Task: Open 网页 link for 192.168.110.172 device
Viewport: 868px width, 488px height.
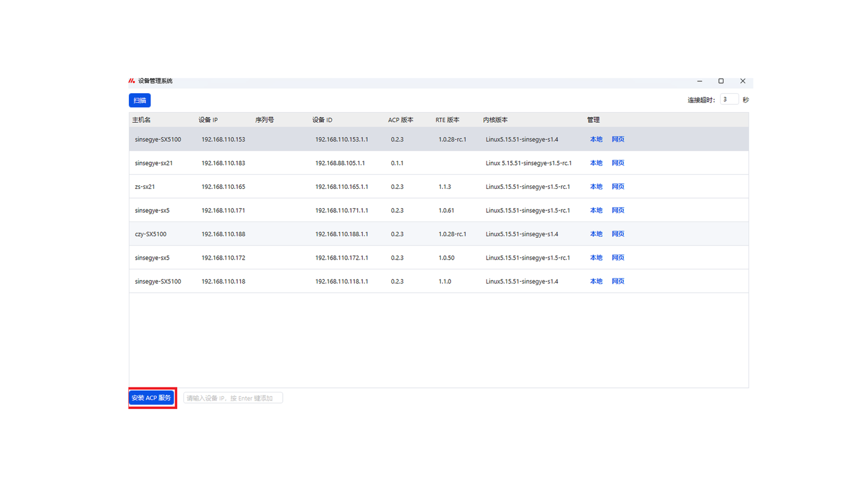Action: tap(618, 258)
